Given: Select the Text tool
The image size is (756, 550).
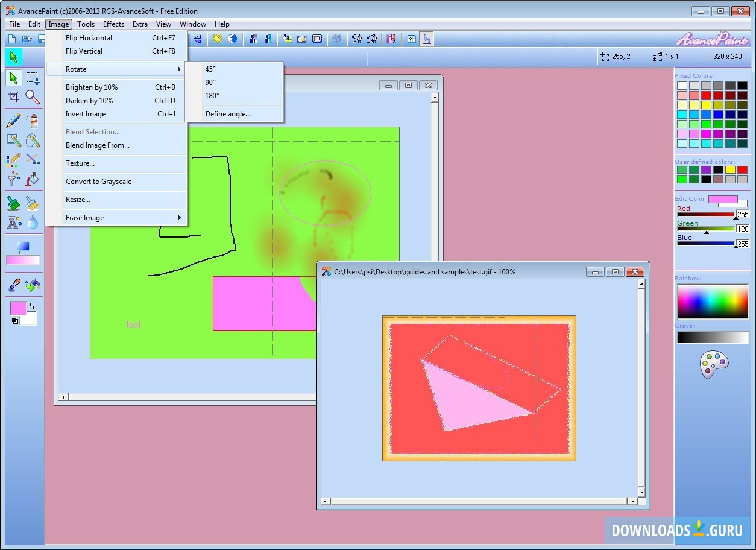Looking at the screenshot, I should (x=13, y=223).
